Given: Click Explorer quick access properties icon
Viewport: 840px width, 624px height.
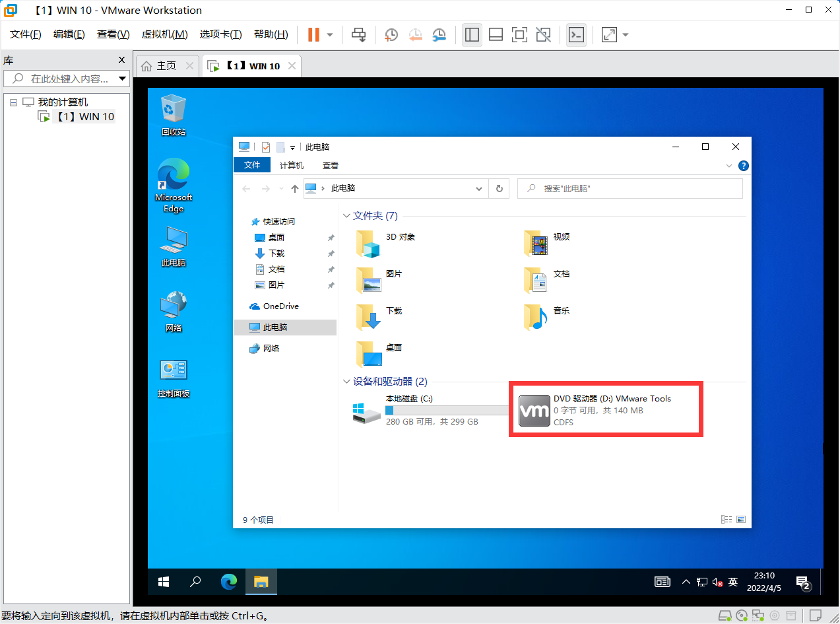Looking at the screenshot, I should (x=266, y=147).
